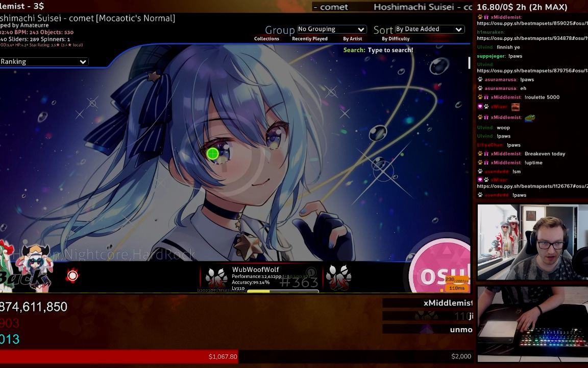The height and width of the screenshot is (368, 588).
Task: Click the 110ms latency indicator
Action: [x=457, y=288]
